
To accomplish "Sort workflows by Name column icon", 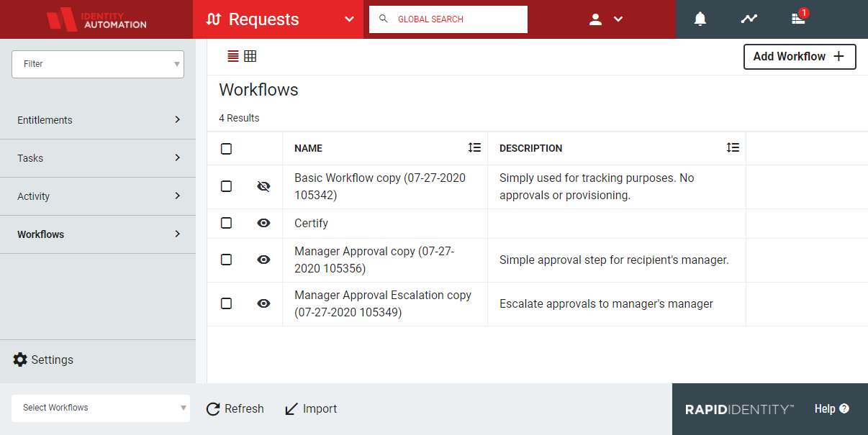I will [x=474, y=147].
